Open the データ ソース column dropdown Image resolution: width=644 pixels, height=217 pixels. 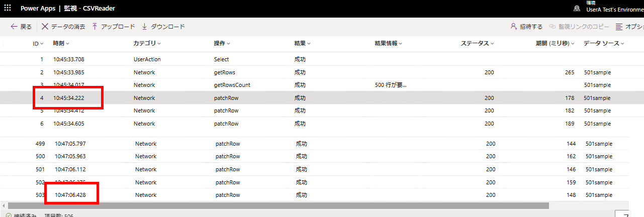(x=622, y=44)
